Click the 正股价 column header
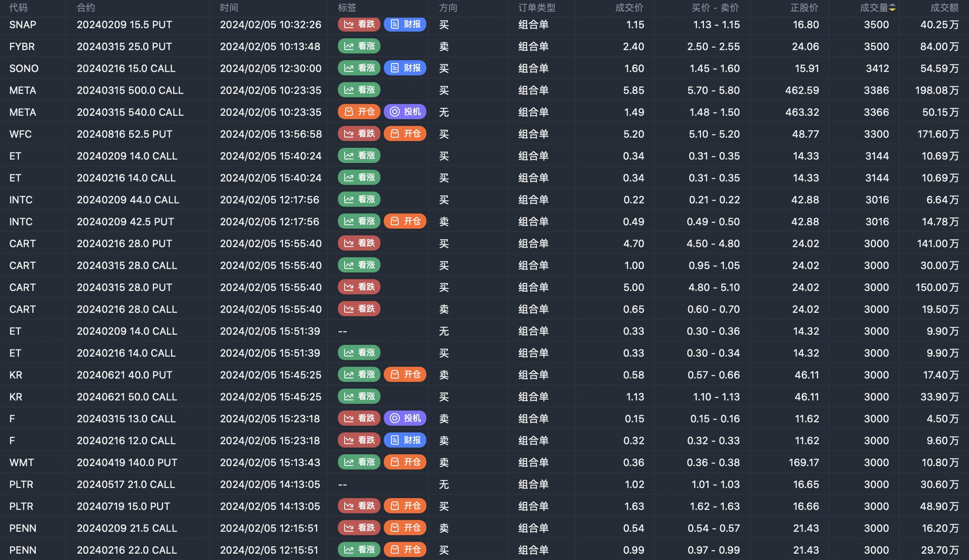 point(804,8)
